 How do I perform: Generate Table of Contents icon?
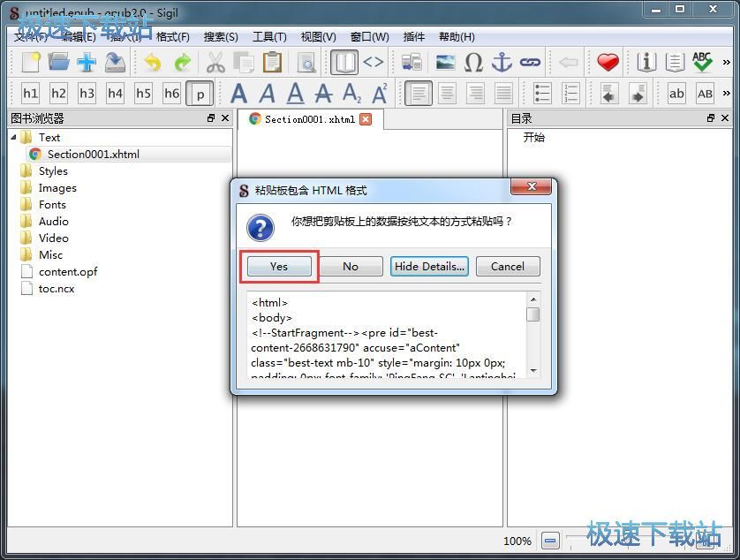tap(675, 63)
